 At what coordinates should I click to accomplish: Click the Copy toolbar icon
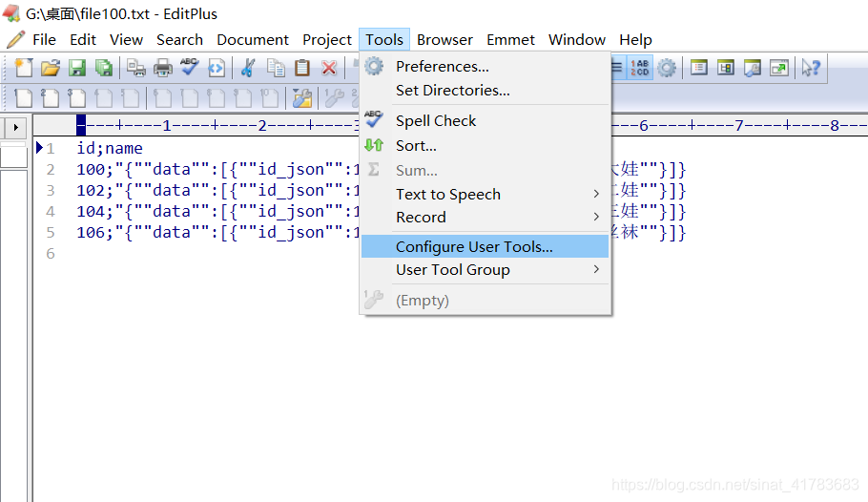pos(275,68)
